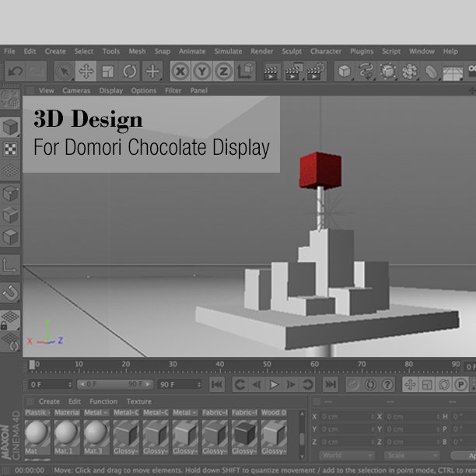The image size is (476, 476).
Task: Open the Scale mode dropdown
Action: 411,455
